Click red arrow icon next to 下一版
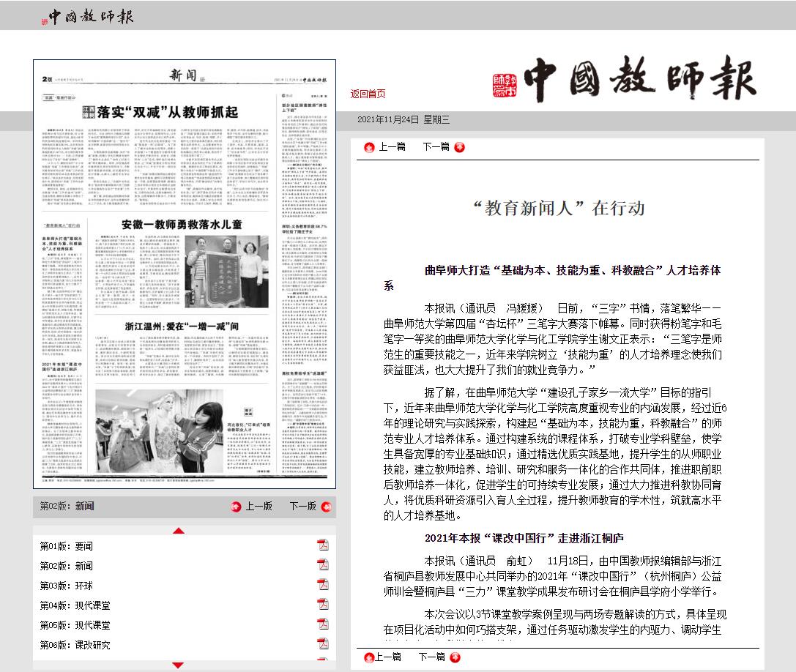The image size is (796, 672). tap(324, 506)
